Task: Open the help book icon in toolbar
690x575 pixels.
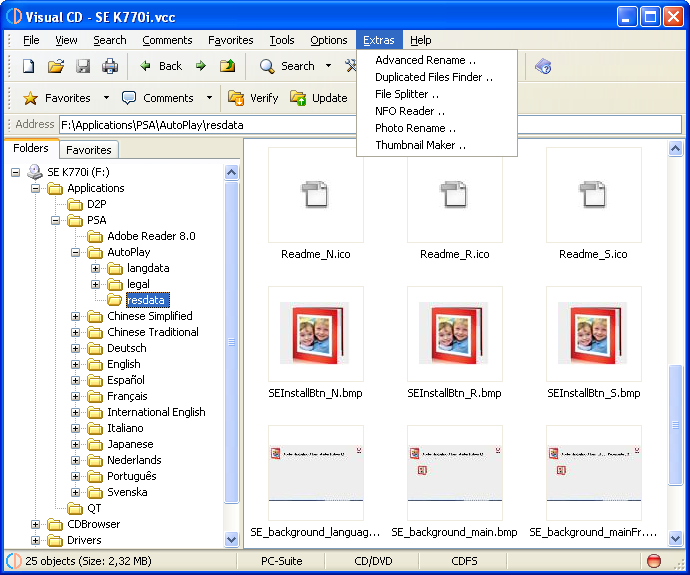Action: click(543, 67)
